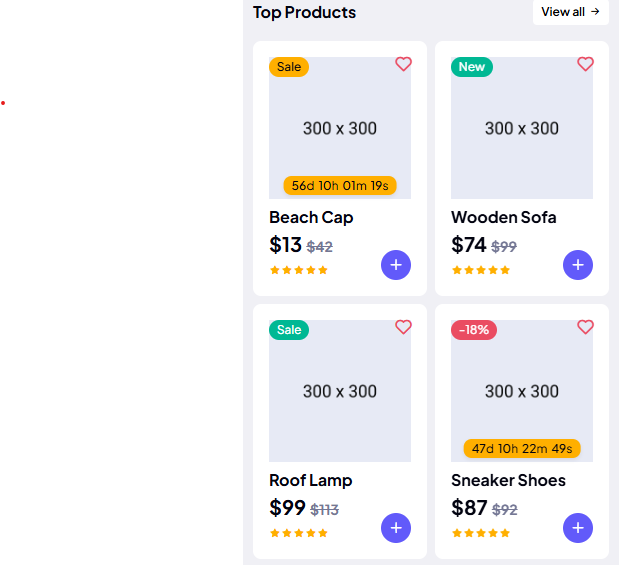
Task: Add Wooden Sofa to cart
Action: pos(578,265)
